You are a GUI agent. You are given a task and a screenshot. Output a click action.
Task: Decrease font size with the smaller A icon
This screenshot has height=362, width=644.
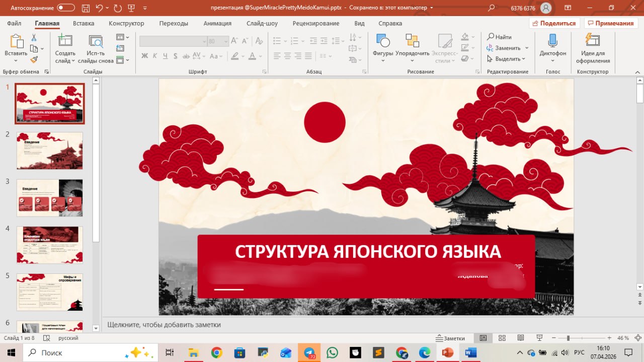coord(245,41)
